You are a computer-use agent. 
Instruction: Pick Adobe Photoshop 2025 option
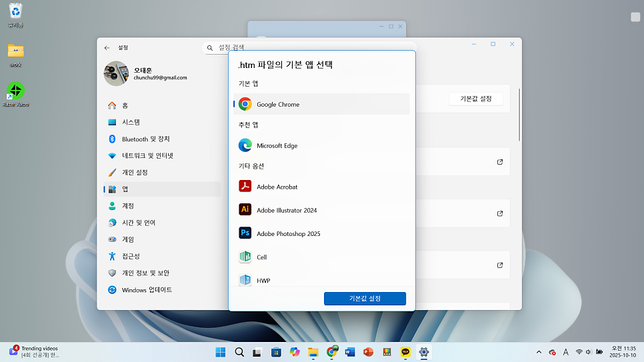321,233
